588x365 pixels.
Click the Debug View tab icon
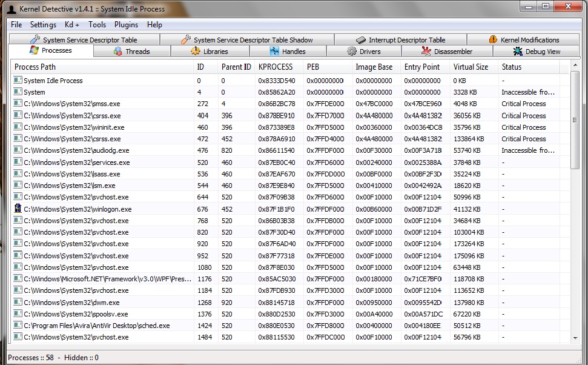point(518,52)
